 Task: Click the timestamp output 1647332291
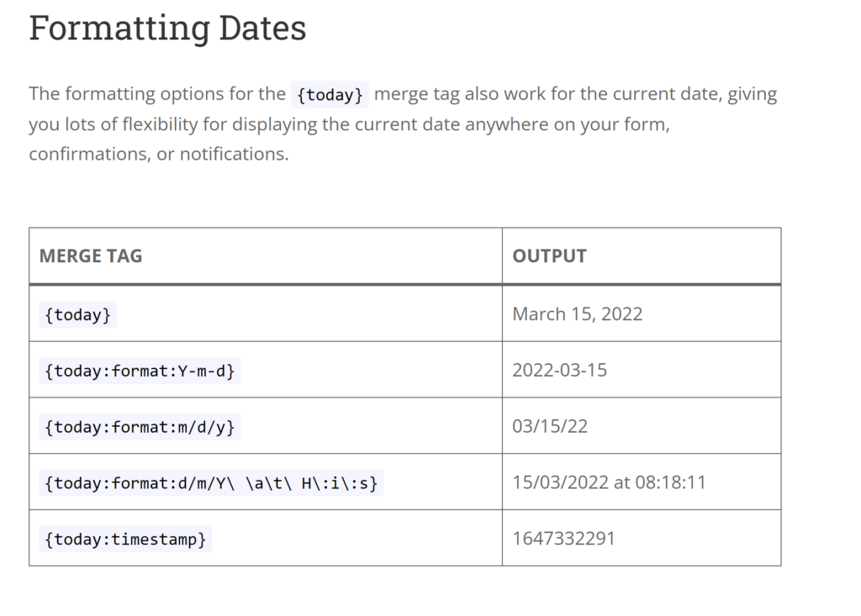tap(563, 539)
